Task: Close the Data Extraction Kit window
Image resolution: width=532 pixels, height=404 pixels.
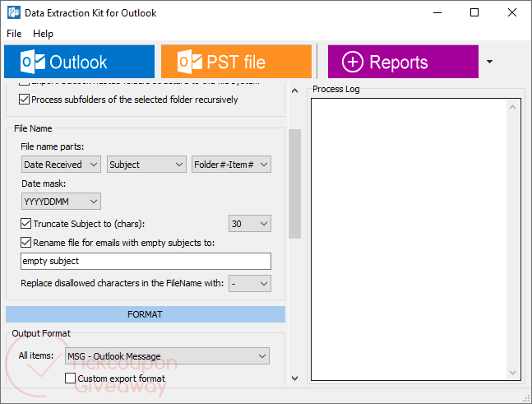Action: 512,12
